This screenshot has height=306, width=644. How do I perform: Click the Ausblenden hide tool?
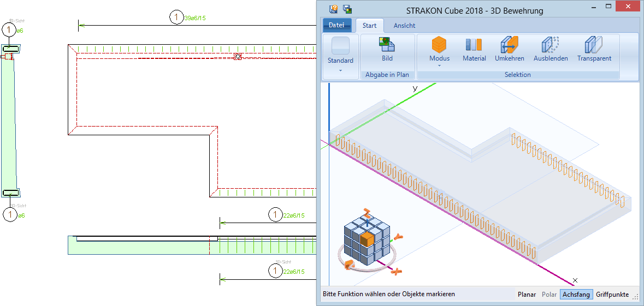[x=551, y=49]
